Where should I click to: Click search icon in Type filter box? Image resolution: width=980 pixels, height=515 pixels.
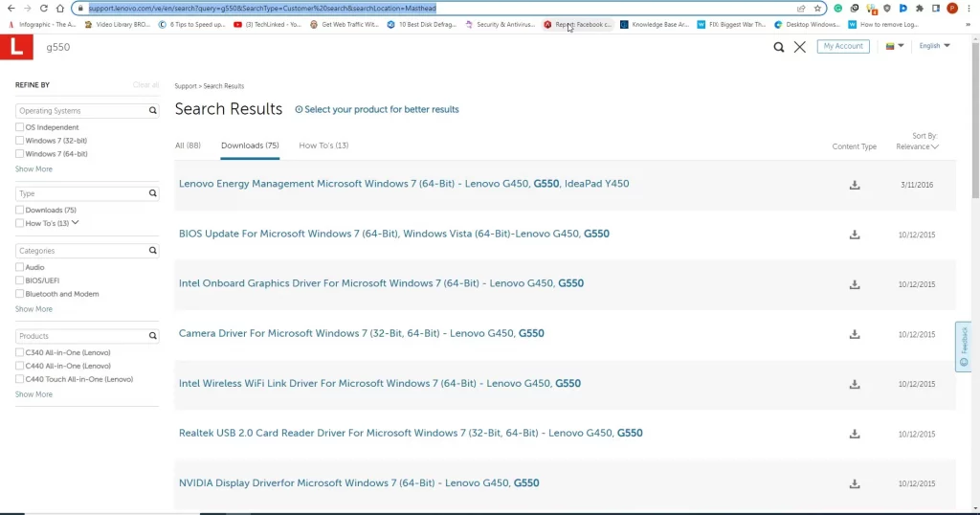coord(152,193)
